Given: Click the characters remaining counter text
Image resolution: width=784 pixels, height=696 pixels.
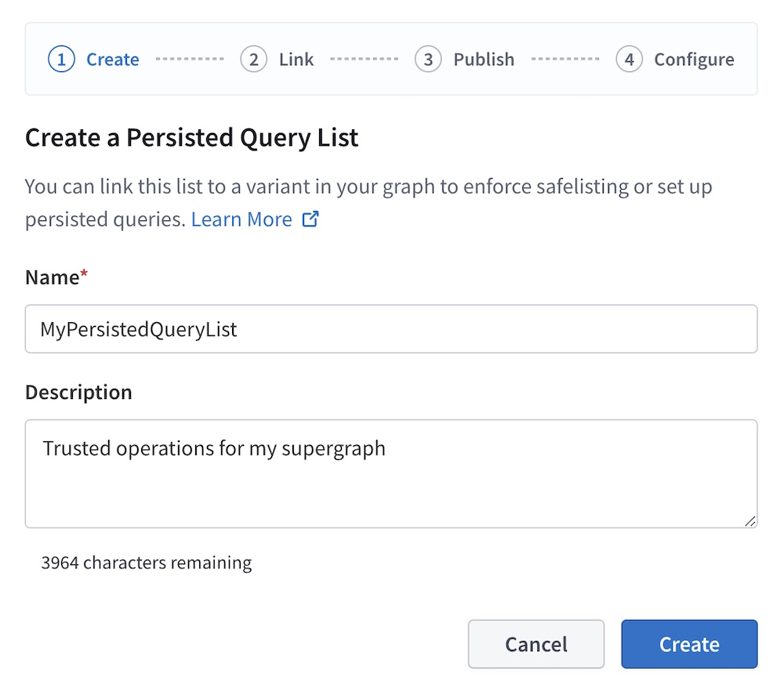Looking at the screenshot, I should 147,562.
